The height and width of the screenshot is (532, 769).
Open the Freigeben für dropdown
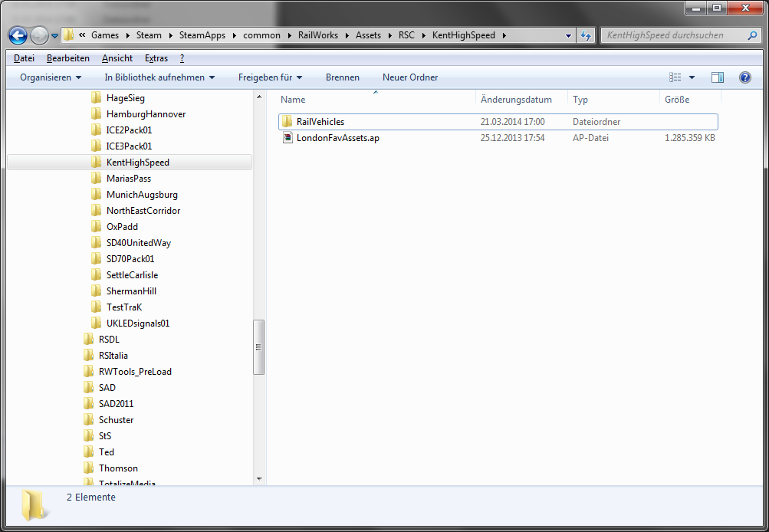[x=270, y=77]
